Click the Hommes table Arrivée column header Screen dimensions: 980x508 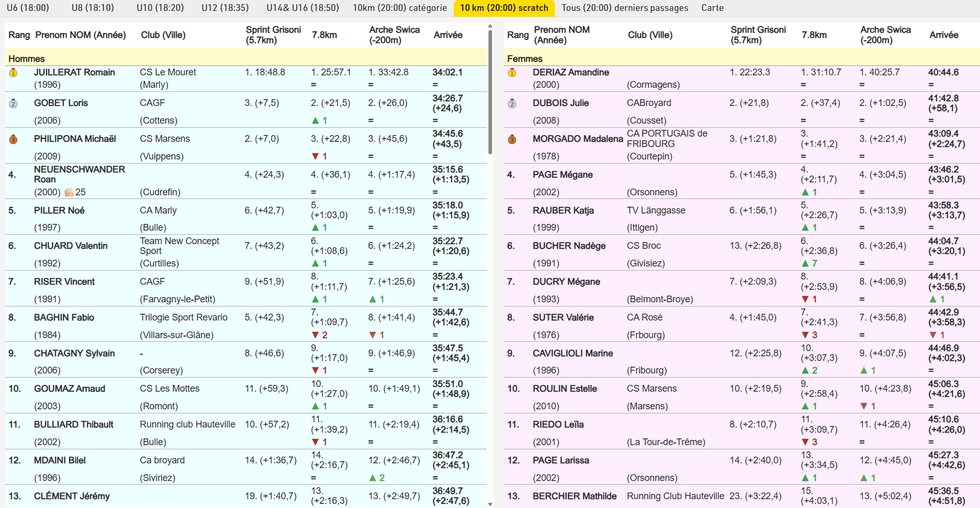click(x=448, y=35)
